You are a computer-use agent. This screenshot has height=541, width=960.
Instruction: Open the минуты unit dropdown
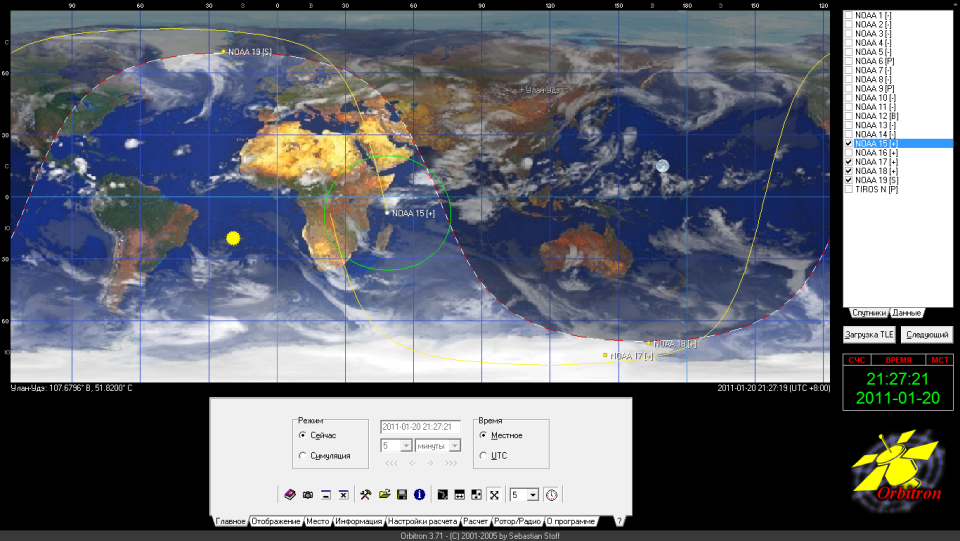tap(454, 446)
